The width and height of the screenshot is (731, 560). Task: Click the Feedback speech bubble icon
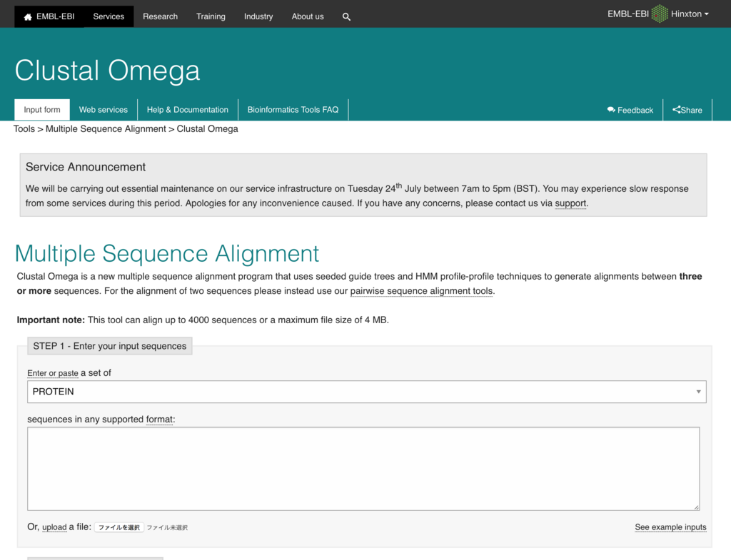[x=611, y=110]
